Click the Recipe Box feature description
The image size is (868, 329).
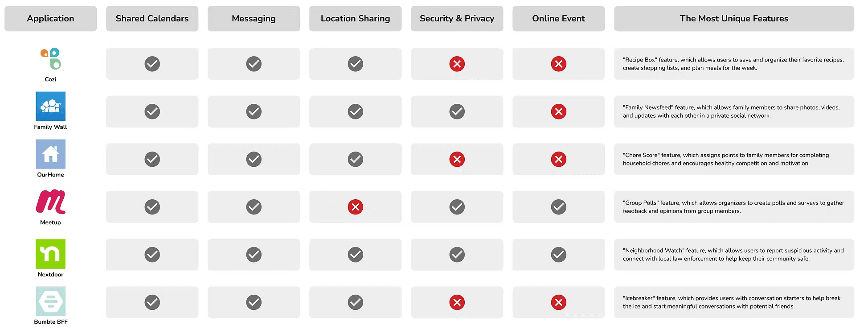point(733,64)
